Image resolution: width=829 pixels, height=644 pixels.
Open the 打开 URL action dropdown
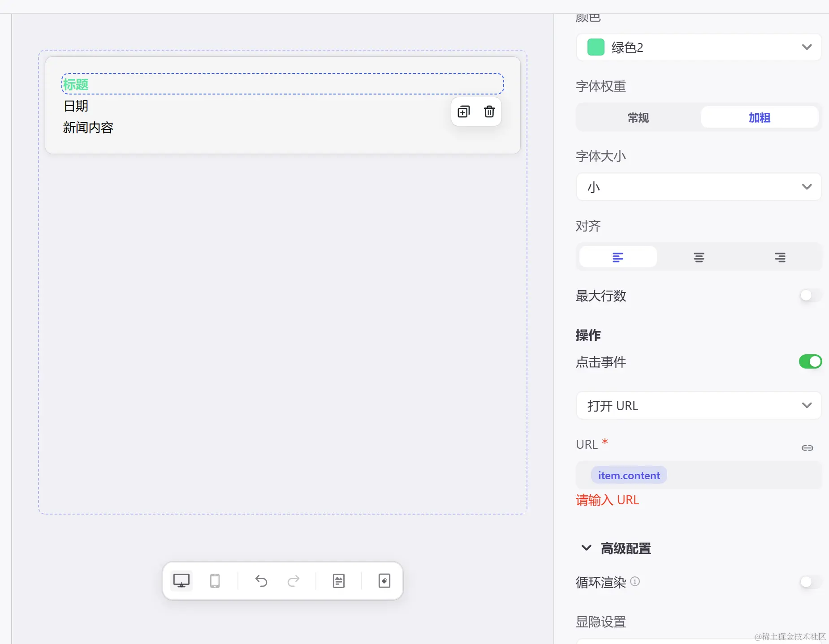[698, 405]
